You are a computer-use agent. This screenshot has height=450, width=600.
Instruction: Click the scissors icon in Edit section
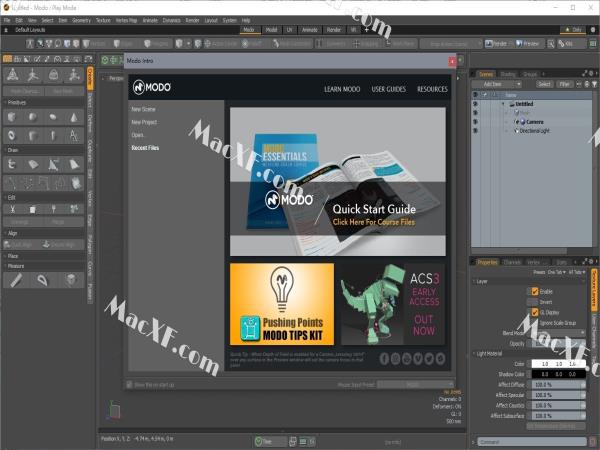pos(12,209)
